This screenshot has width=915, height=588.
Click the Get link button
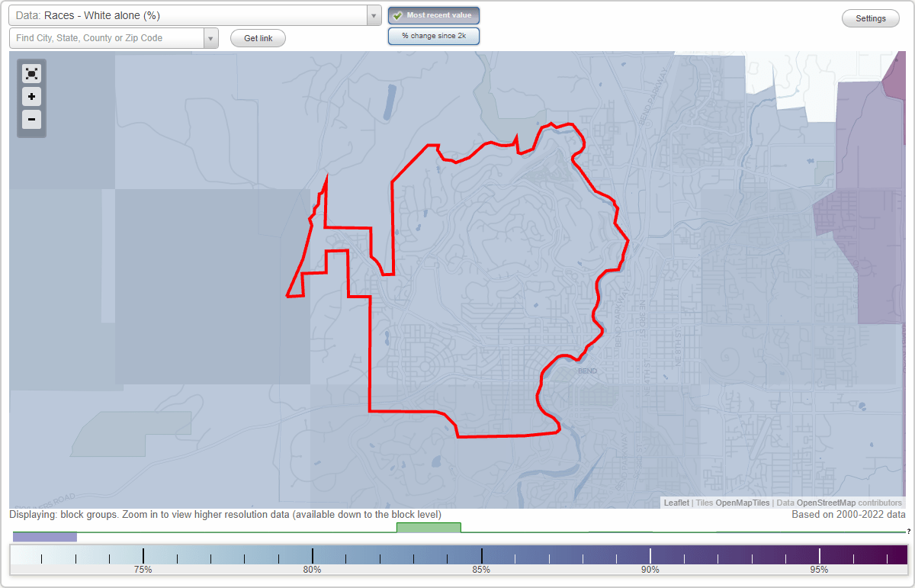pos(257,37)
